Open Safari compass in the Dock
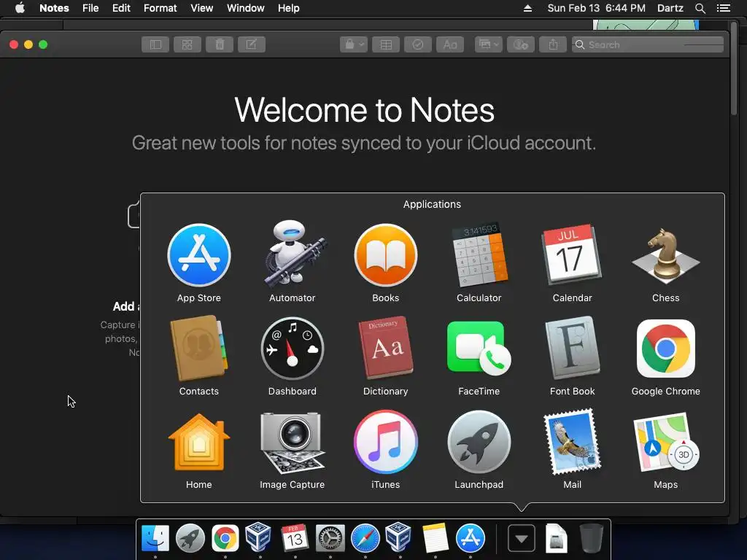Viewport: 747px width, 560px height. [x=365, y=538]
